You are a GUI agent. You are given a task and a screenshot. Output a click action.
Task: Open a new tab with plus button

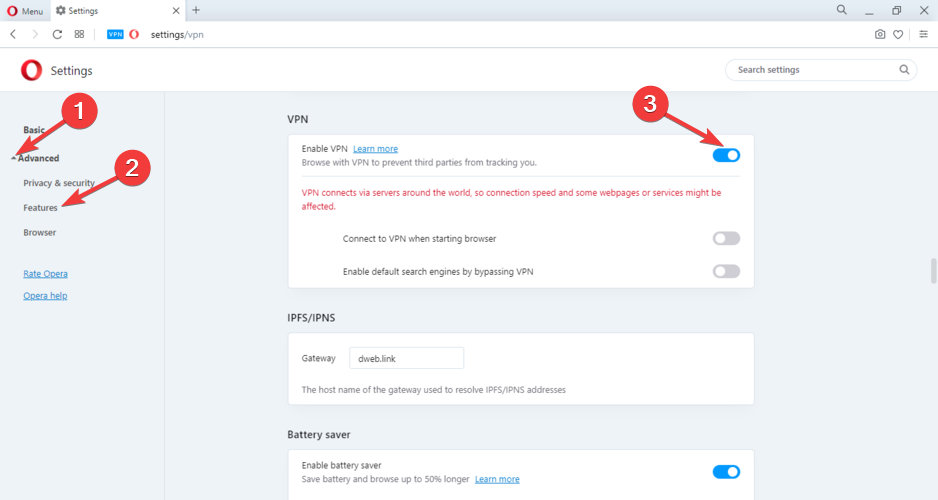[196, 10]
